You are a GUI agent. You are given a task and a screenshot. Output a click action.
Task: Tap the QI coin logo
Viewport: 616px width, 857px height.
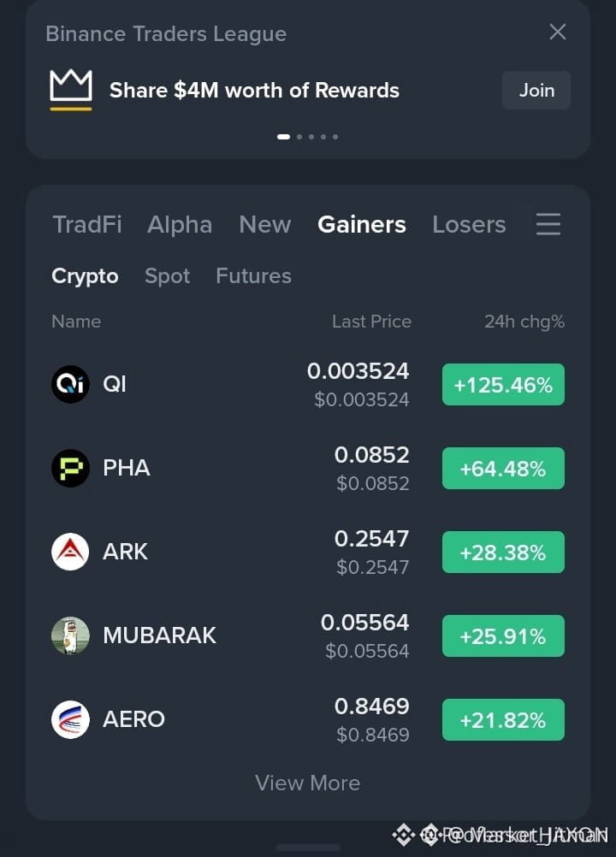[x=70, y=384]
